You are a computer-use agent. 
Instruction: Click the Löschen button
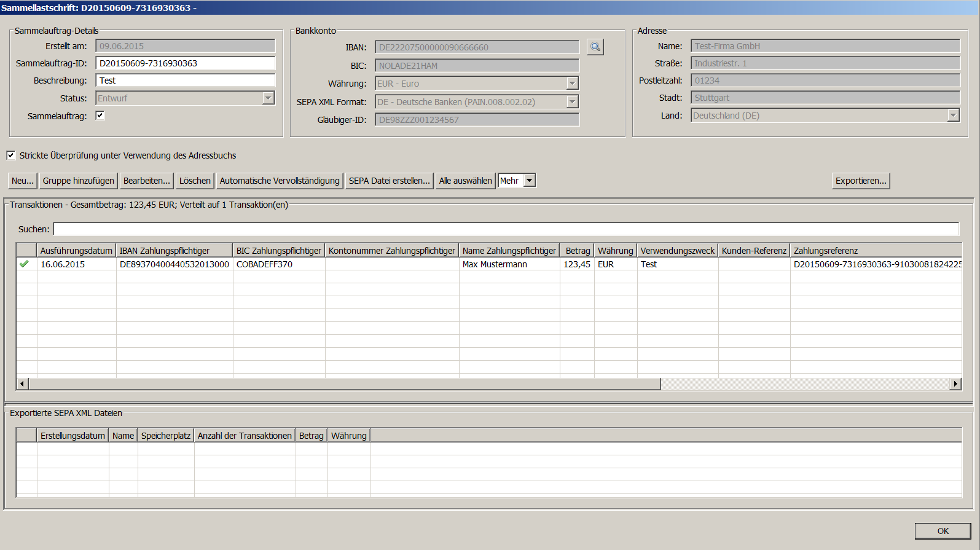pyautogui.click(x=195, y=181)
